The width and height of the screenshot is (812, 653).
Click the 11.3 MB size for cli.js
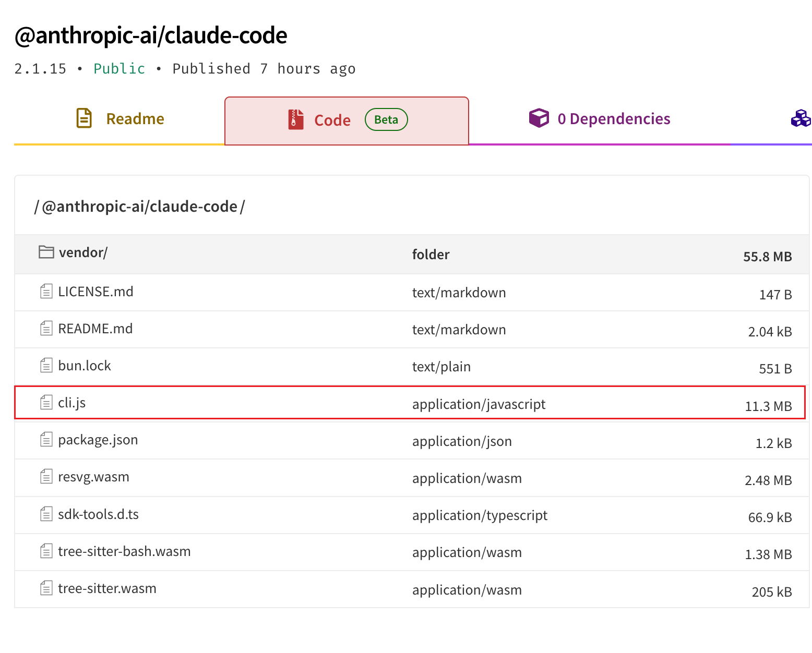click(x=769, y=406)
